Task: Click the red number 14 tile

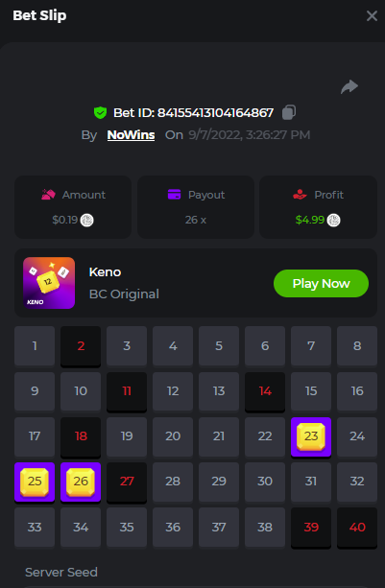Action: [x=265, y=392]
